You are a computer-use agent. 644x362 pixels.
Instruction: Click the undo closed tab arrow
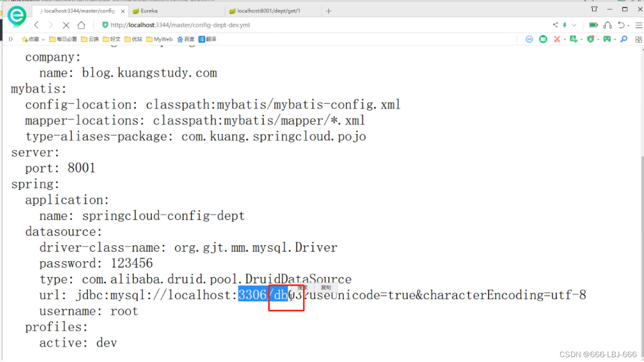click(x=621, y=25)
